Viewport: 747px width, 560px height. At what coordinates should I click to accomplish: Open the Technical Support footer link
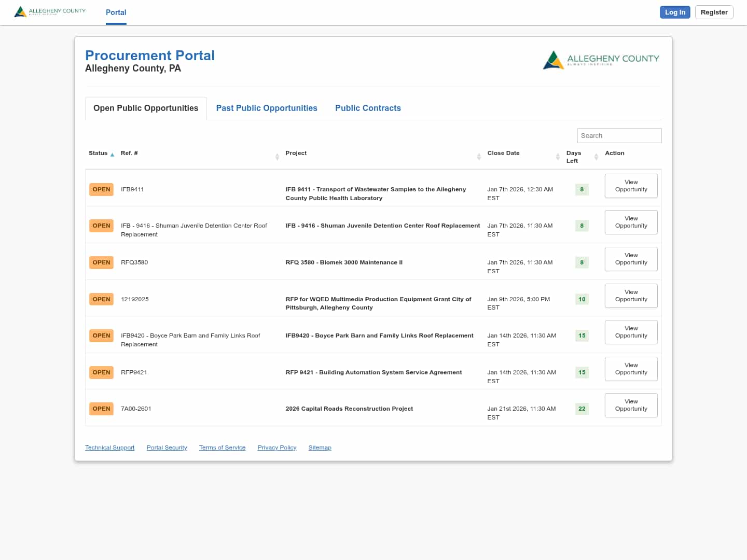(x=109, y=447)
